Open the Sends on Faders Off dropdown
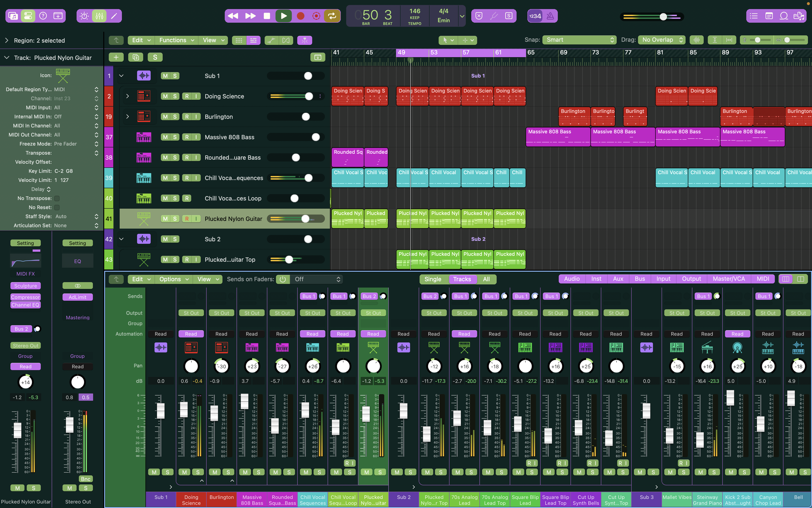The image size is (812, 508). click(317, 279)
